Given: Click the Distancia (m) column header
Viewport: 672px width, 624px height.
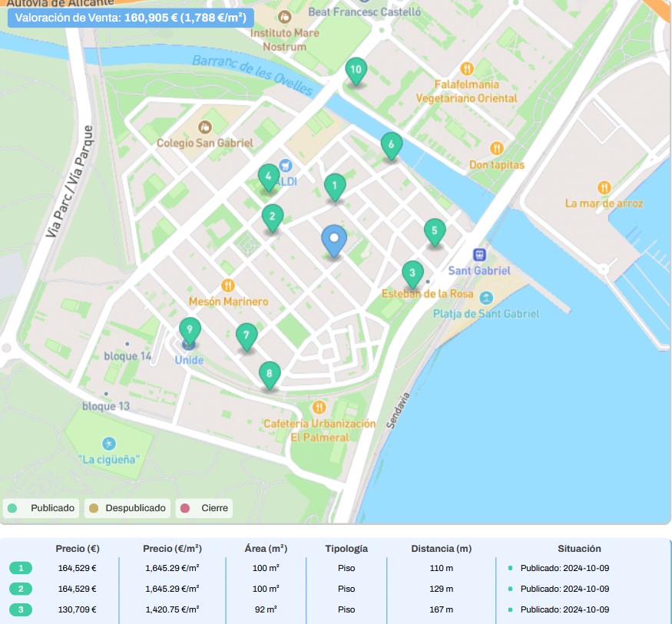Looking at the screenshot, I should pos(441,549).
